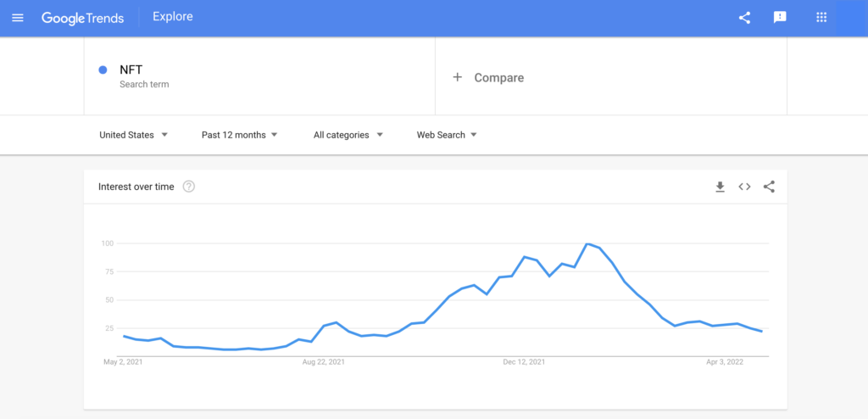Open the Google apps grid

[821, 18]
